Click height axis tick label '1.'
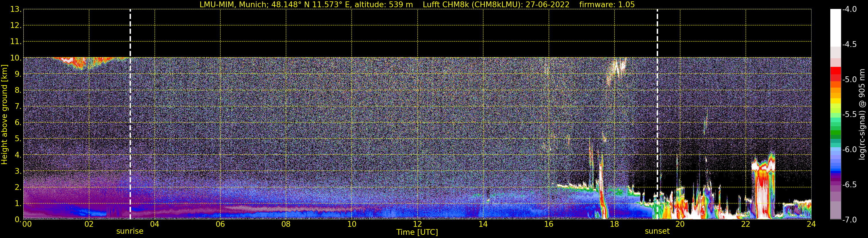868x238 pixels. (18, 204)
